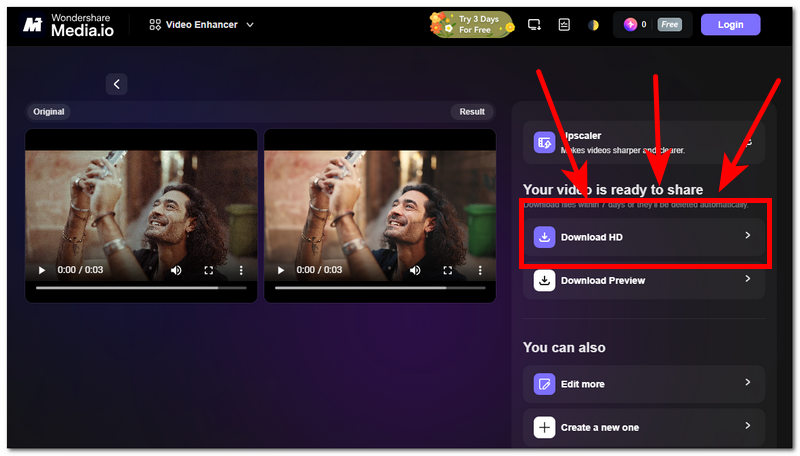
Task: Click the Download HD button
Action: [644, 237]
